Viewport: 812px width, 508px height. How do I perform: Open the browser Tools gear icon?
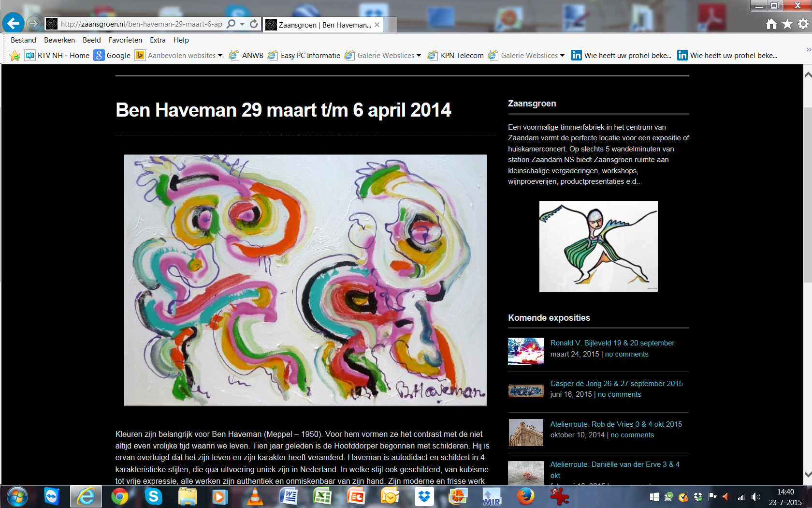click(803, 24)
